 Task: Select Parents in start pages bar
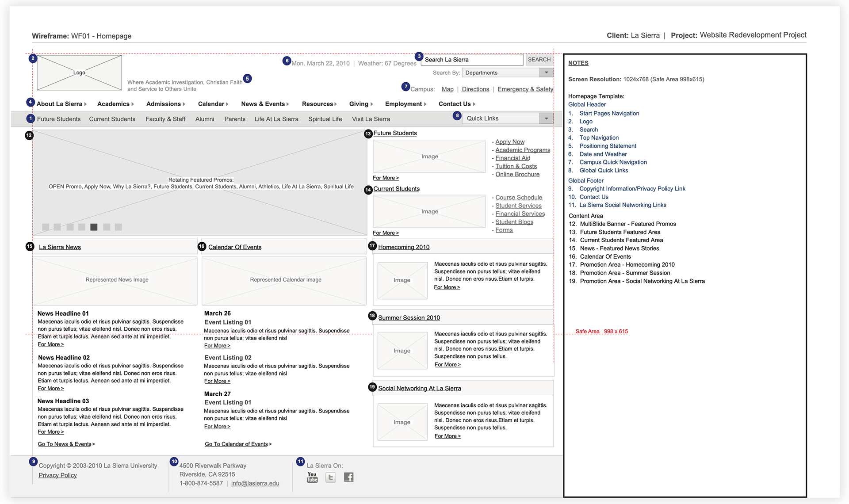pos(235,119)
